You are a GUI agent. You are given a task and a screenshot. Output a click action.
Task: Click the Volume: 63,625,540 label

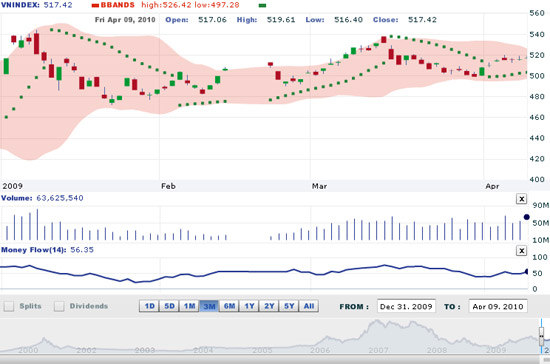coord(42,198)
